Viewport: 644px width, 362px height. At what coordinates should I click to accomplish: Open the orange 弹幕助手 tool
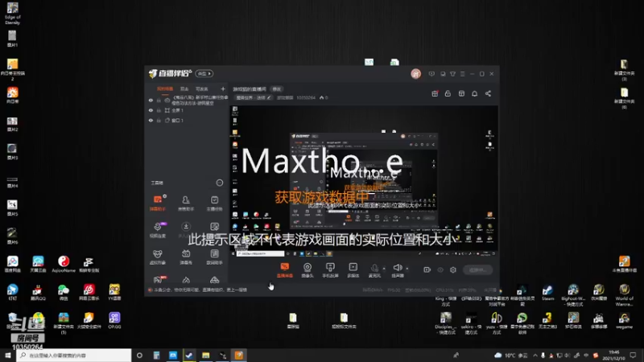pyautogui.click(x=157, y=203)
